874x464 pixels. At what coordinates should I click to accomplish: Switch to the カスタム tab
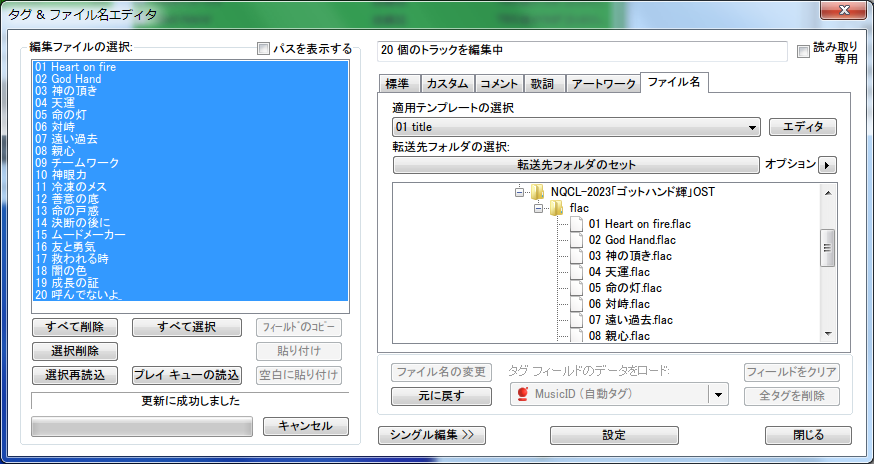tap(447, 84)
